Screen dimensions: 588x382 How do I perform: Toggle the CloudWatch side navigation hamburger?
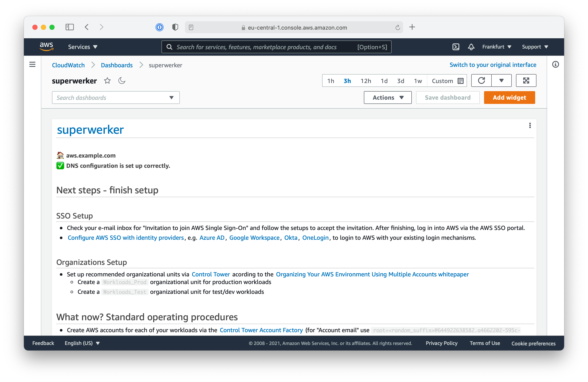tap(32, 65)
